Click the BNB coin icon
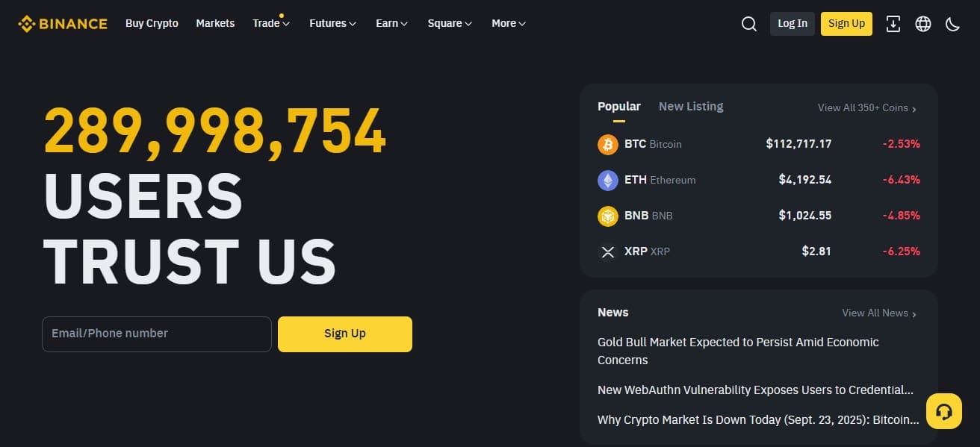Viewport: 980px width, 447px height. click(607, 216)
